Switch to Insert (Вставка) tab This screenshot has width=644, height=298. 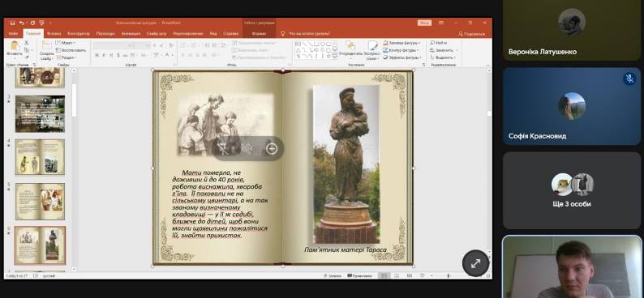pos(54,34)
